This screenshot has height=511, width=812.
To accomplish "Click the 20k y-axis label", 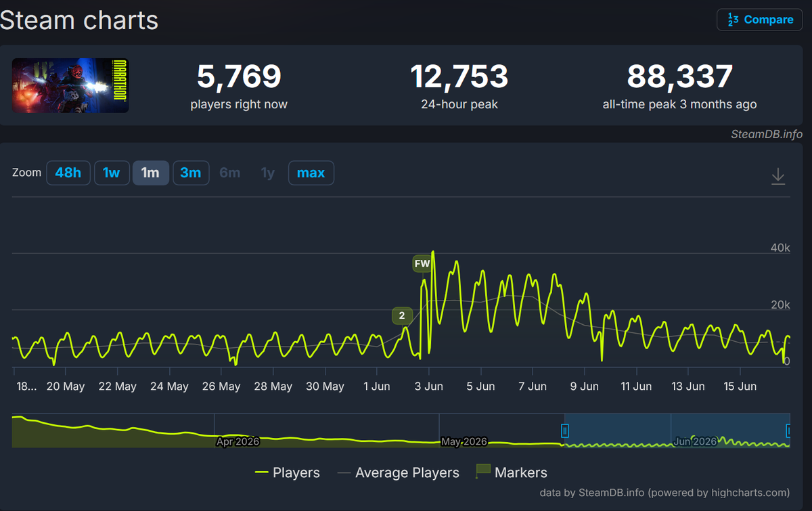I will (780, 305).
